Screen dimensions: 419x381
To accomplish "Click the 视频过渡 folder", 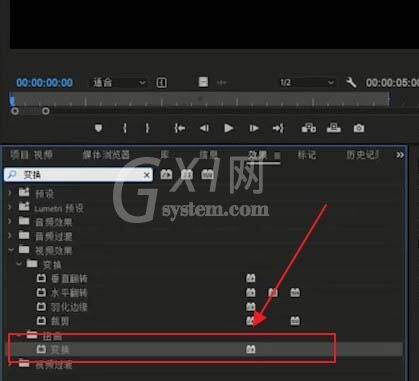I will pyautogui.click(x=54, y=365).
